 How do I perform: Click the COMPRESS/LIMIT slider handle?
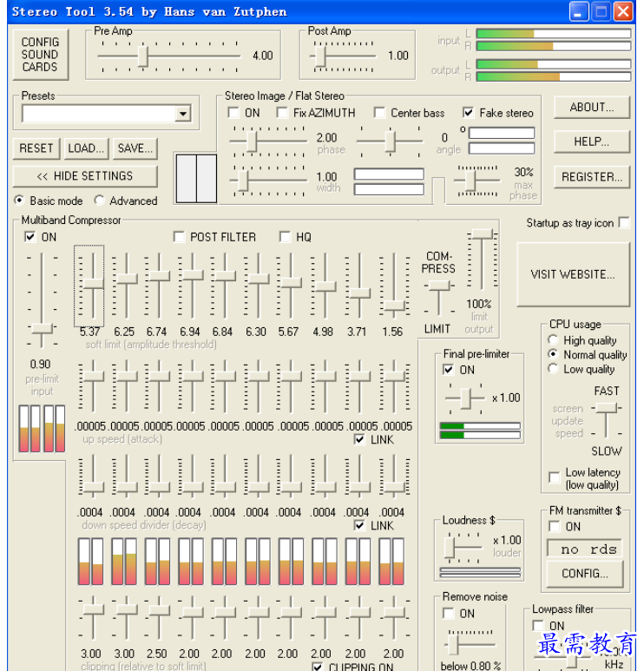coord(439,286)
